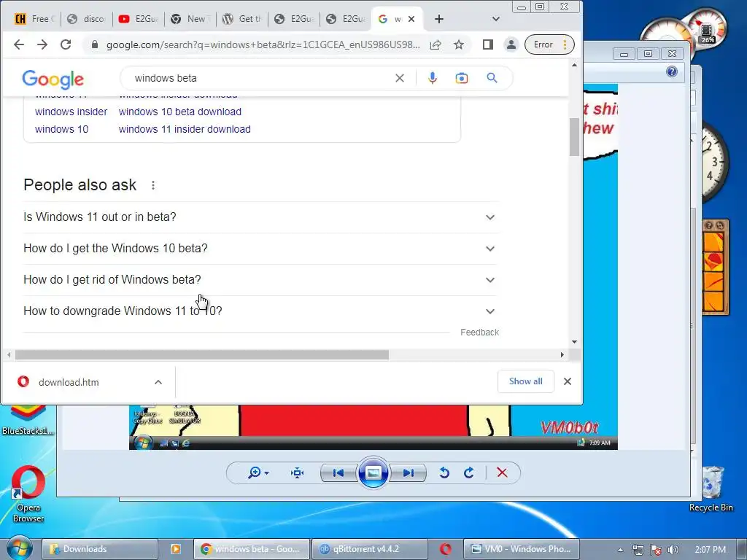The height and width of the screenshot is (560, 747).
Task: Go to previous image in Photo Viewer
Action: point(338,472)
